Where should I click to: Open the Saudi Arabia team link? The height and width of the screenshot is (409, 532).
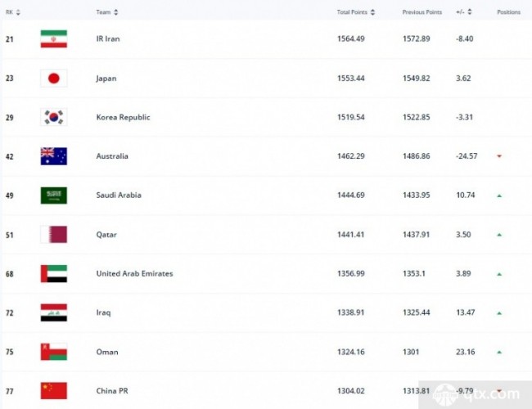tap(119, 196)
